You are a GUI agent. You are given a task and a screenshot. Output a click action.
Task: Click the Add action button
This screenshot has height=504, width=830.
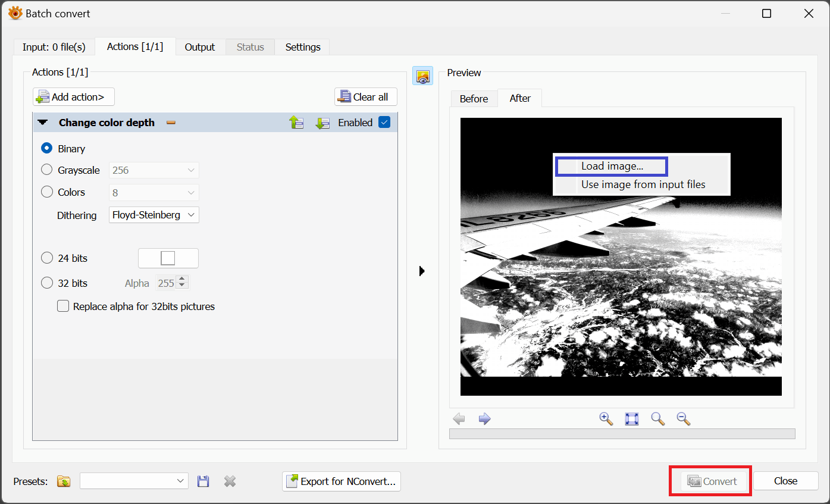point(74,97)
